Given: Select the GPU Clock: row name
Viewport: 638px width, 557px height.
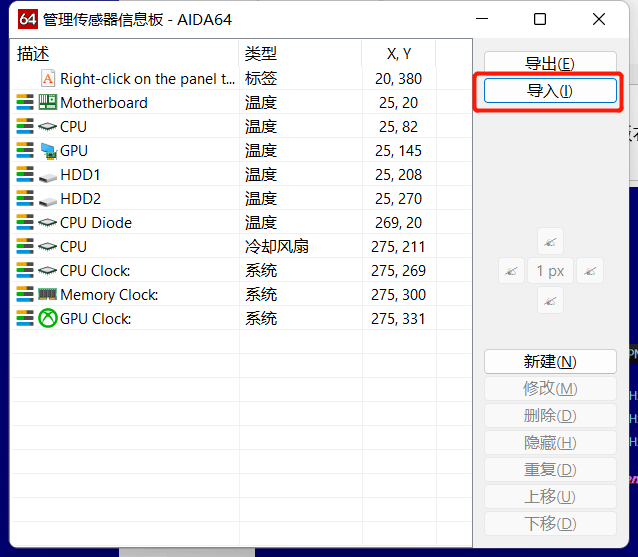Looking at the screenshot, I should click(x=96, y=319).
